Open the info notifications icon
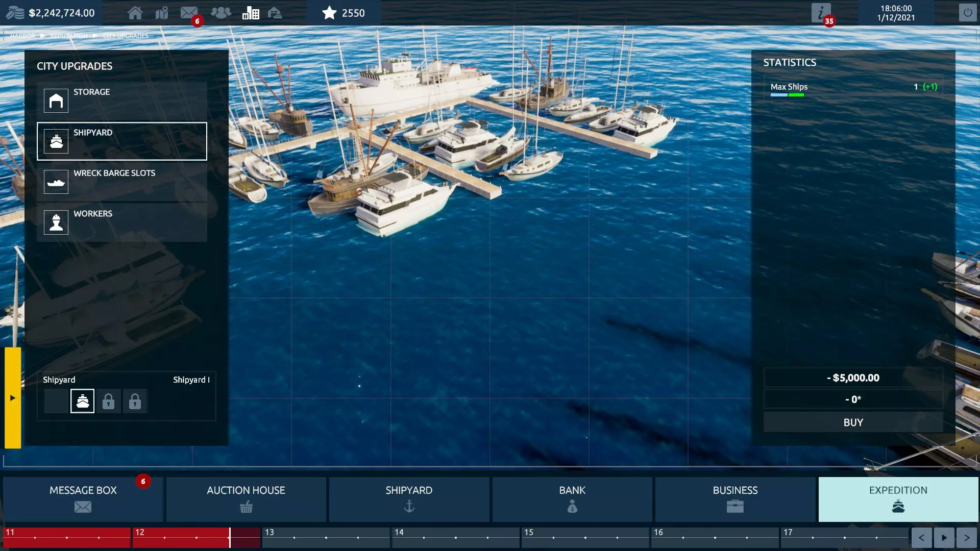This screenshot has height=551, width=980. 821,13
